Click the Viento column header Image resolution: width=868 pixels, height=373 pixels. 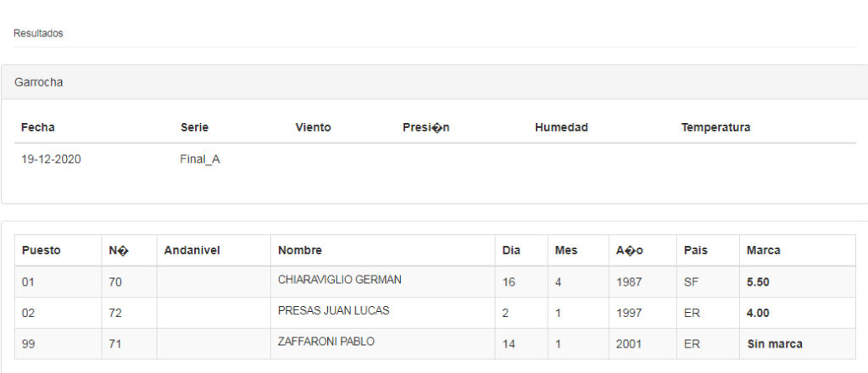313,127
